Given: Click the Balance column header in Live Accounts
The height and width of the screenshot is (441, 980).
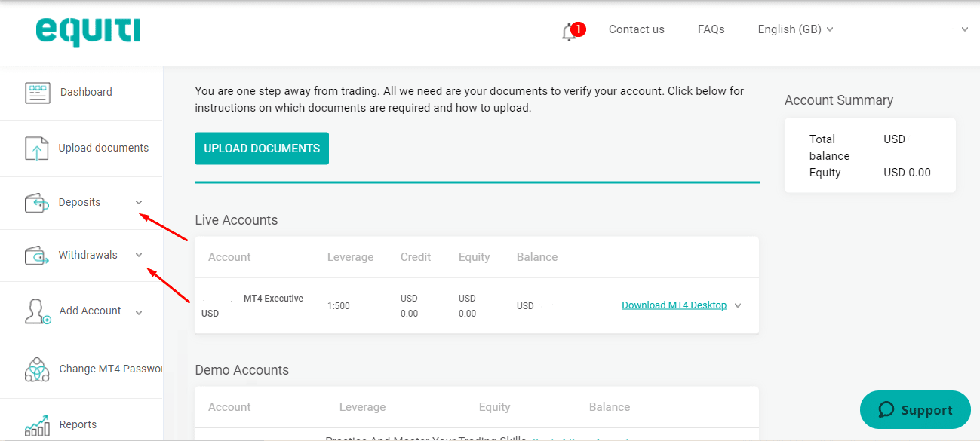Looking at the screenshot, I should (x=537, y=257).
